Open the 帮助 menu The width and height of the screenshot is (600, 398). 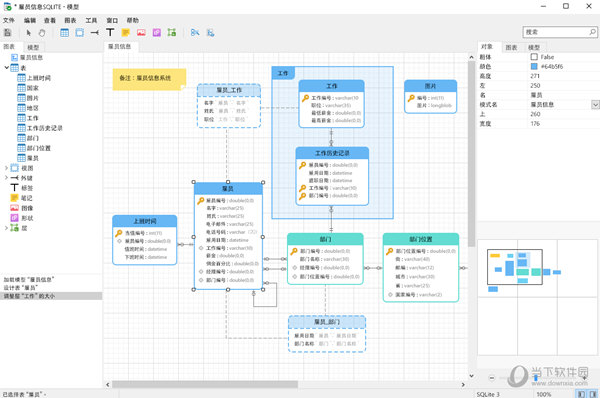pyautogui.click(x=133, y=20)
